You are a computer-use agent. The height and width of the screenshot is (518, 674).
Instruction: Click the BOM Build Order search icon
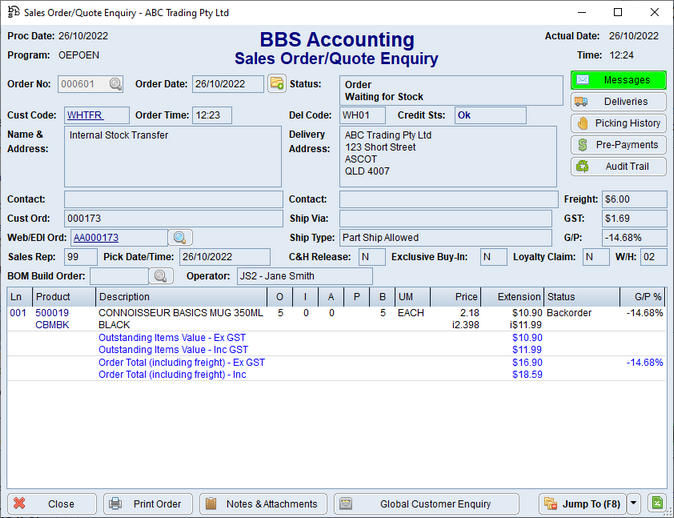click(160, 276)
